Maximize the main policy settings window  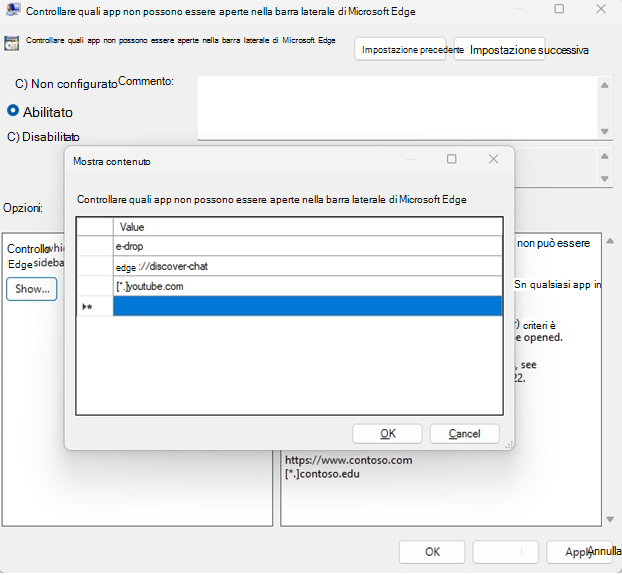point(559,9)
